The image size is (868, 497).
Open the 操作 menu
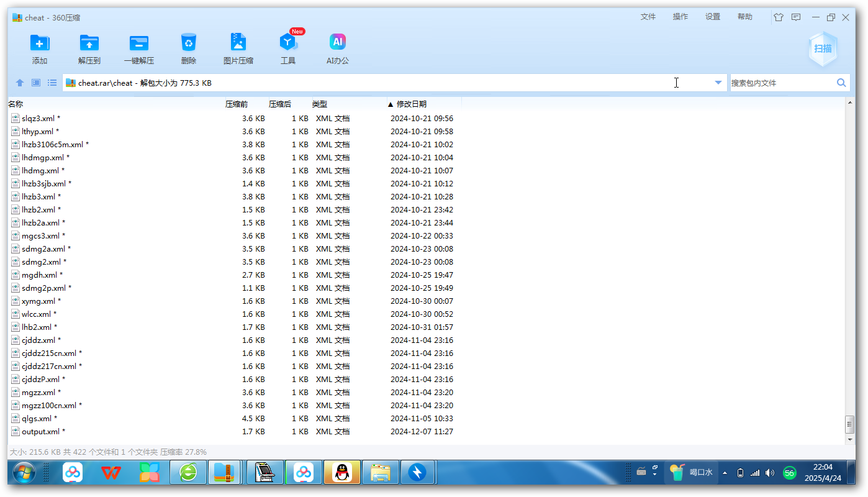[680, 17]
